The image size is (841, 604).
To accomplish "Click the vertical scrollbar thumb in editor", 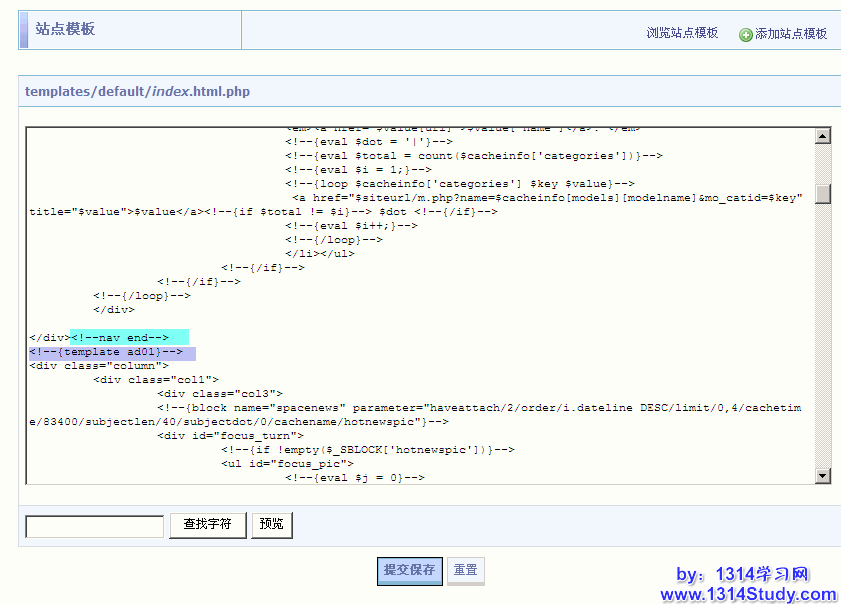I will (823, 193).
